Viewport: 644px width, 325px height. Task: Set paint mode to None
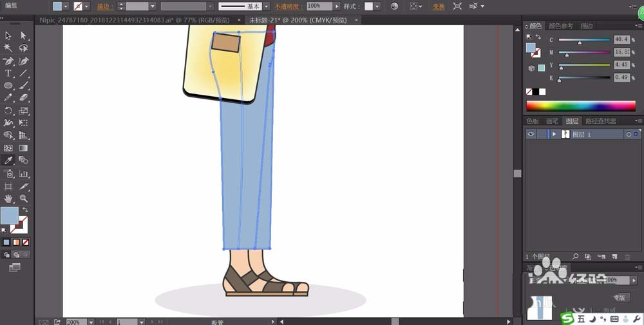[x=26, y=242]
